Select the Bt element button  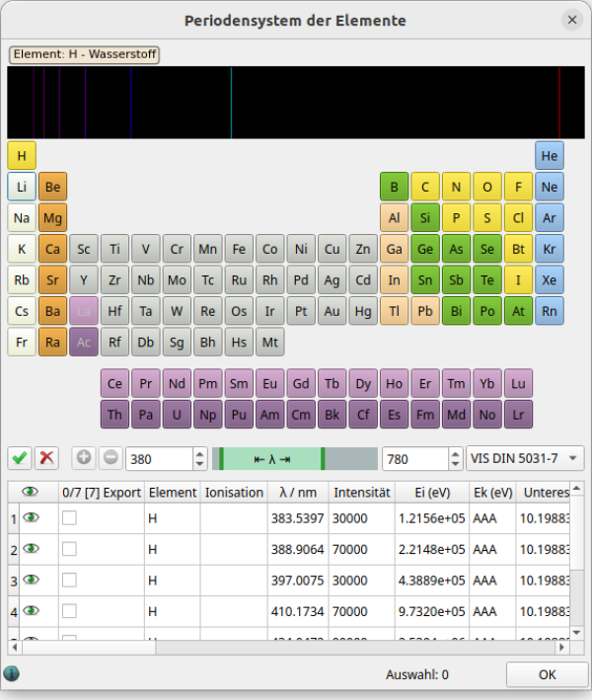518,249
